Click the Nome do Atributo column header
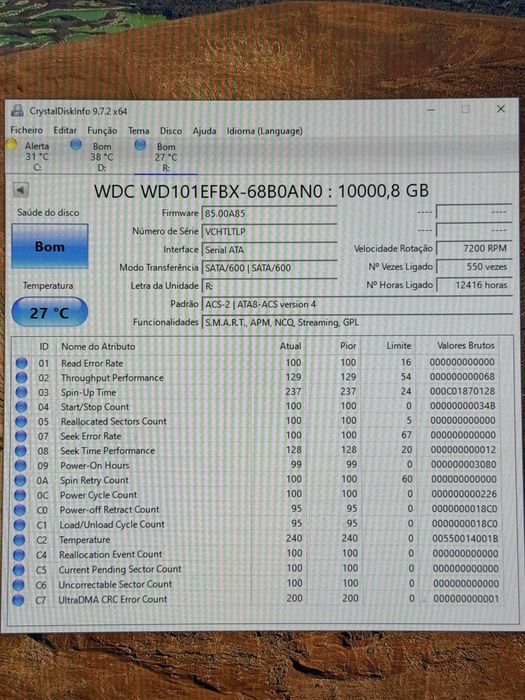Screen dimensions: 525x700 pyautogui.click(x=98, y=346)
